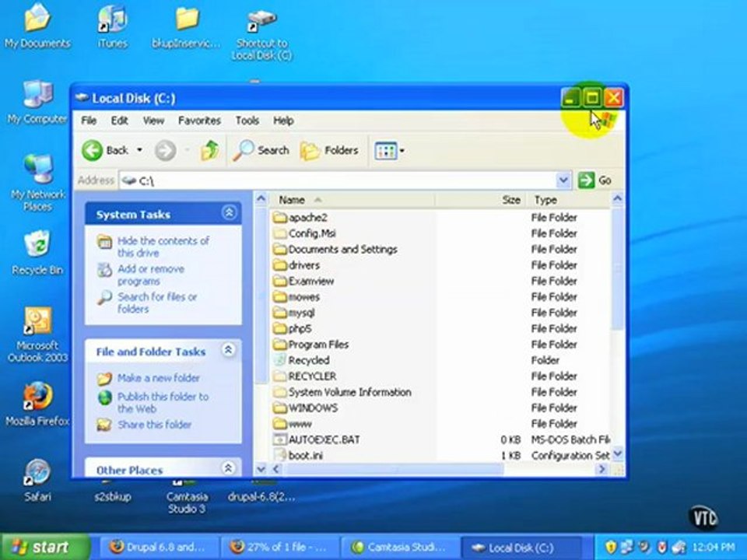The image size is (747, 560).
Task: Collapse File and Folder Tasks panel
Action: 228,351
